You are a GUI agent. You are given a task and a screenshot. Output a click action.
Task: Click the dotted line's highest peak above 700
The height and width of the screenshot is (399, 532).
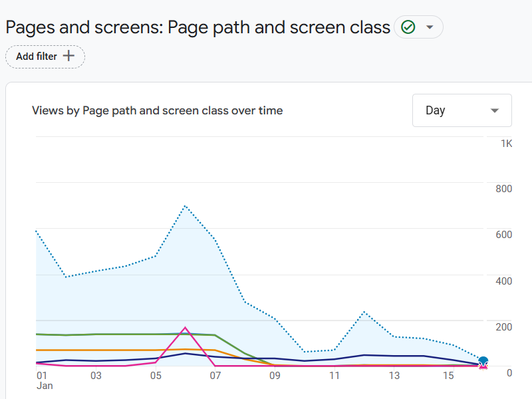click(185, 205)
